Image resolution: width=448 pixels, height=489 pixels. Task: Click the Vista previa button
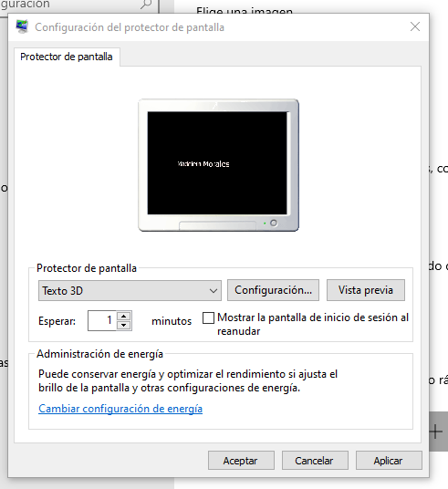[x=366, y=290]
